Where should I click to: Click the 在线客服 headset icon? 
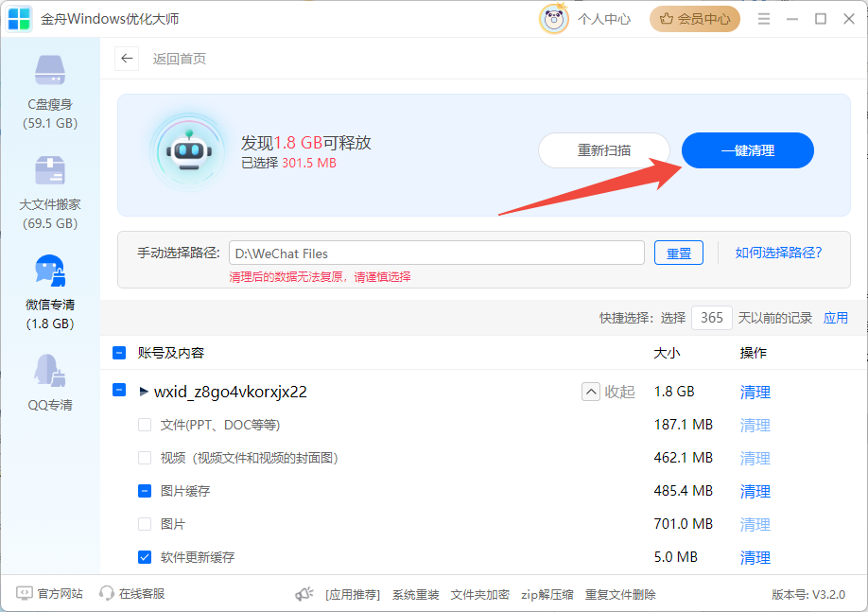[106, 593]
